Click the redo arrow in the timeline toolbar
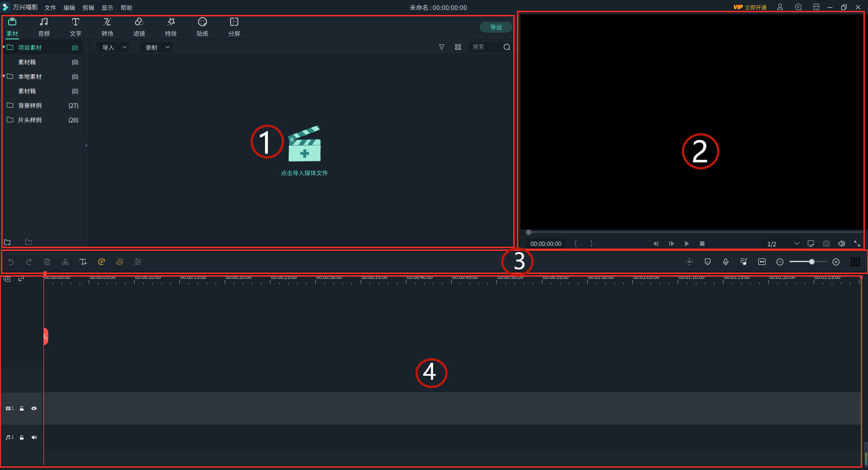This screenshot has height=470, width=868. click(x=29, y=262)
